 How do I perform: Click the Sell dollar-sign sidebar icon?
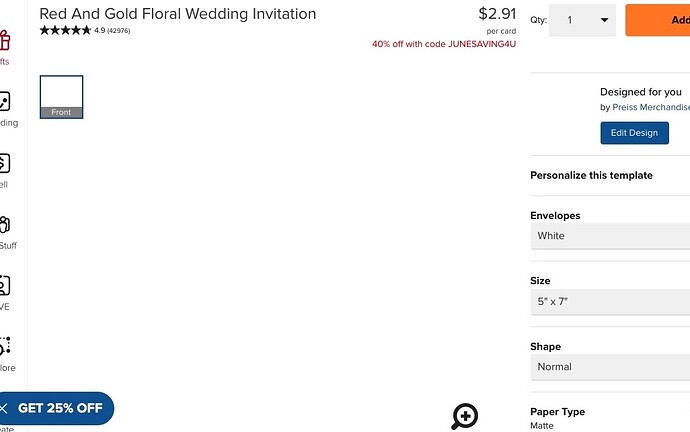tap(4, 163)
